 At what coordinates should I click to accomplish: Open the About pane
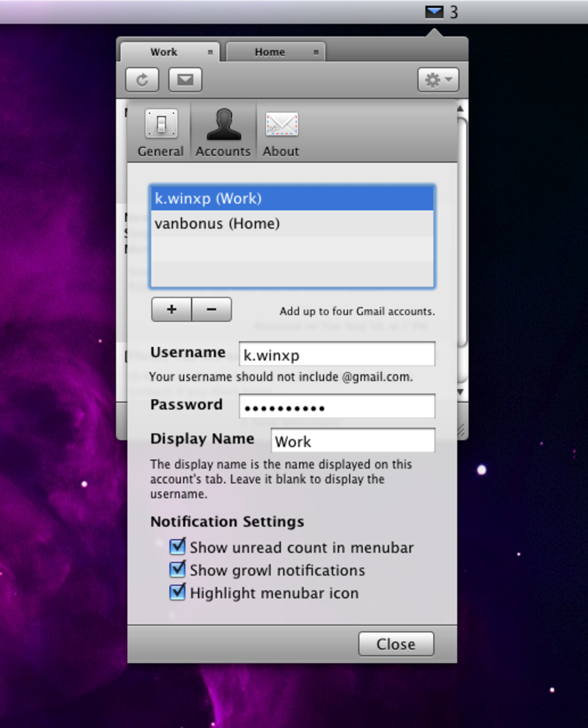tap(281, 133)
